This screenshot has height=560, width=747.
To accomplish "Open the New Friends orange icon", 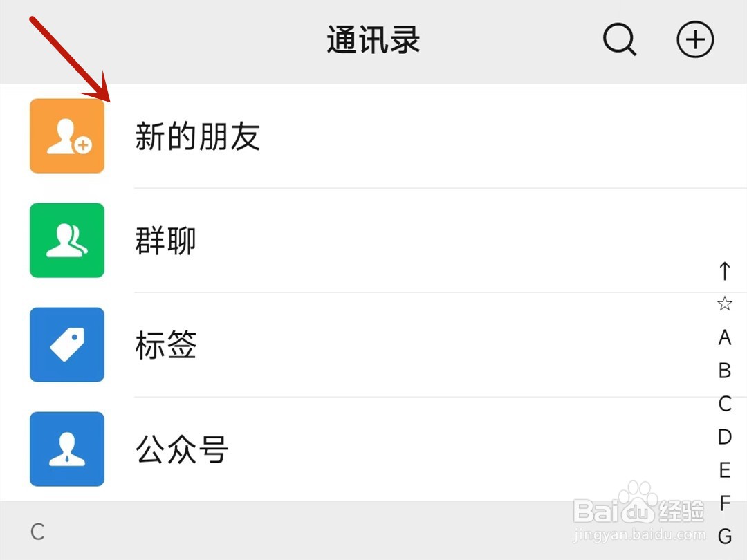I will click(66, 136).
